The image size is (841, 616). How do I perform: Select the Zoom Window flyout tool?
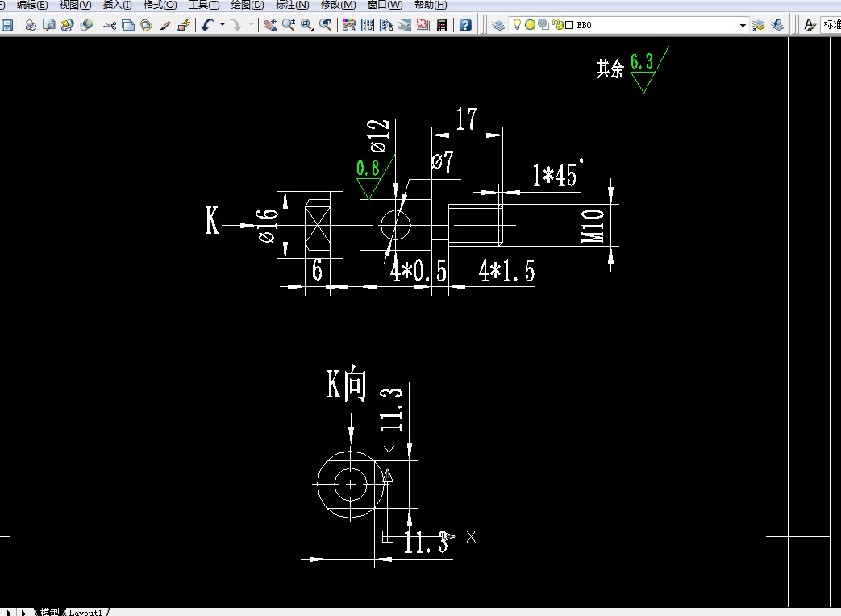pos(306,25)
